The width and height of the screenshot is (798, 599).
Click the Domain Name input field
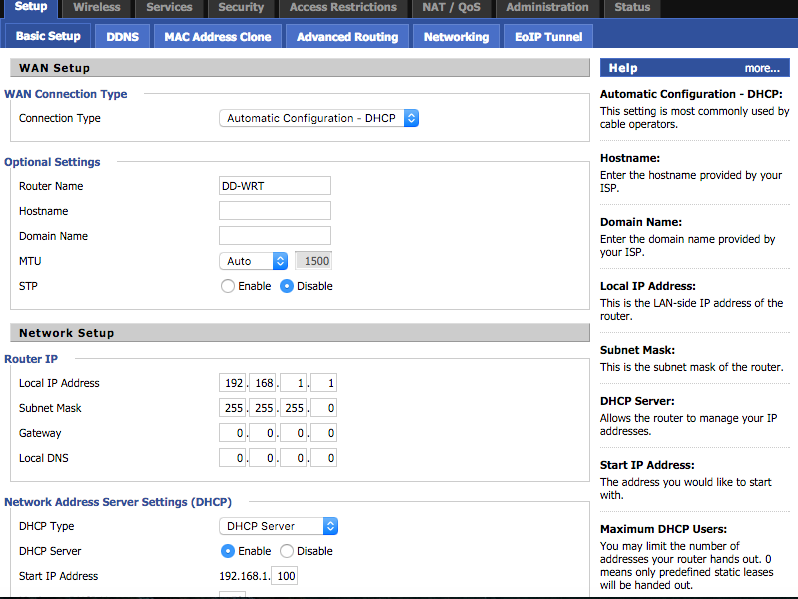point(275,236)
